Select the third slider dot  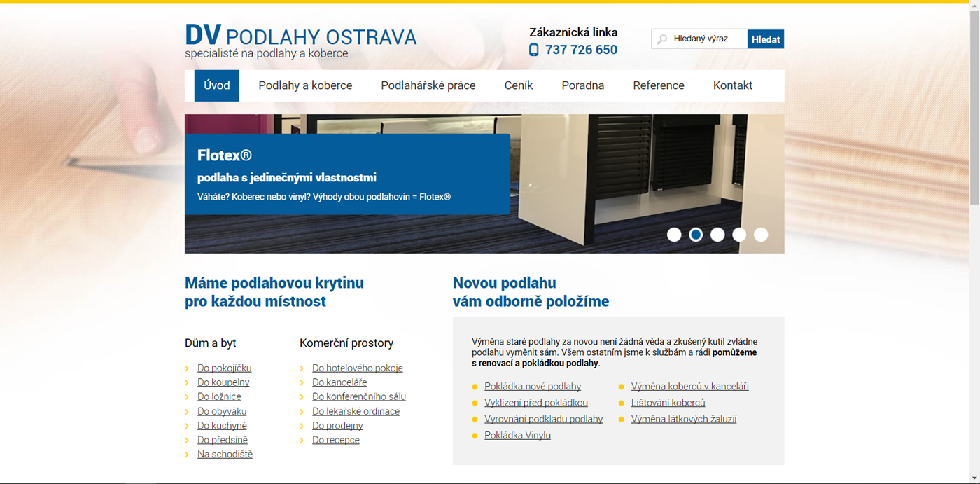click(x=717, y=235)
